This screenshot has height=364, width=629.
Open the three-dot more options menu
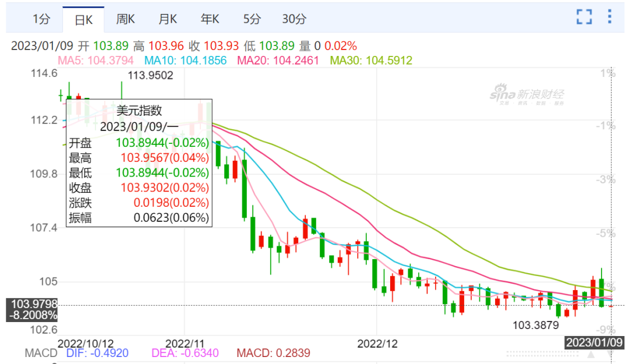coord(609,16)
